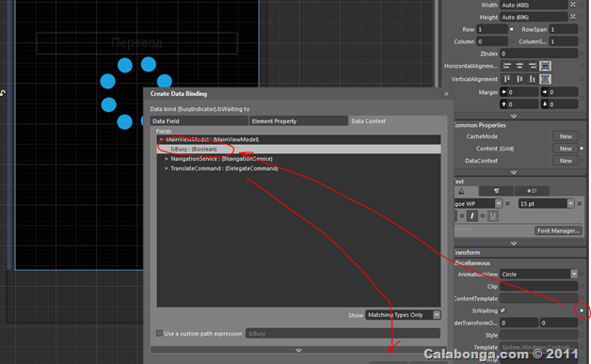Expand Layout section advanced properties
591x364 pixels.
click(x=514, y=116)
